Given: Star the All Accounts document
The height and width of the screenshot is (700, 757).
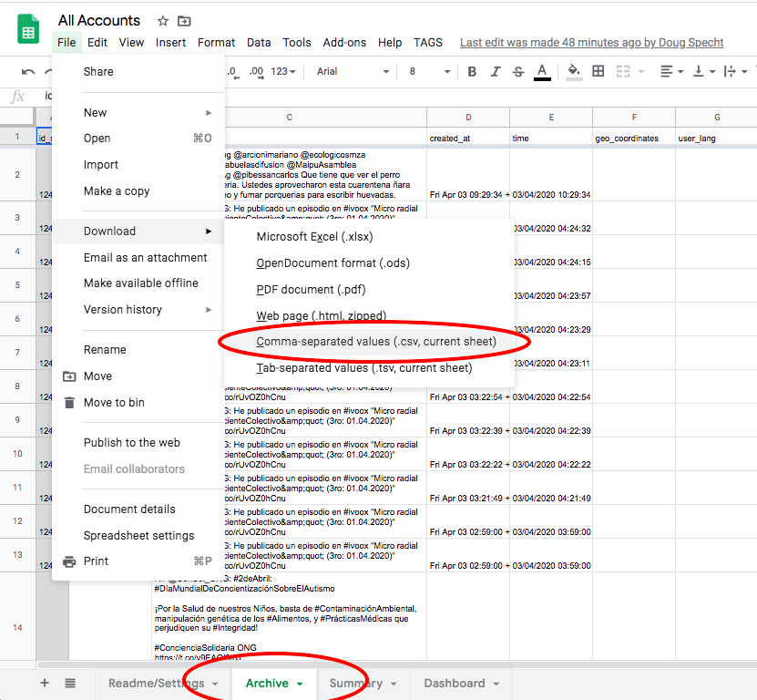Looking at the screenshot, I should coord(163,21).
